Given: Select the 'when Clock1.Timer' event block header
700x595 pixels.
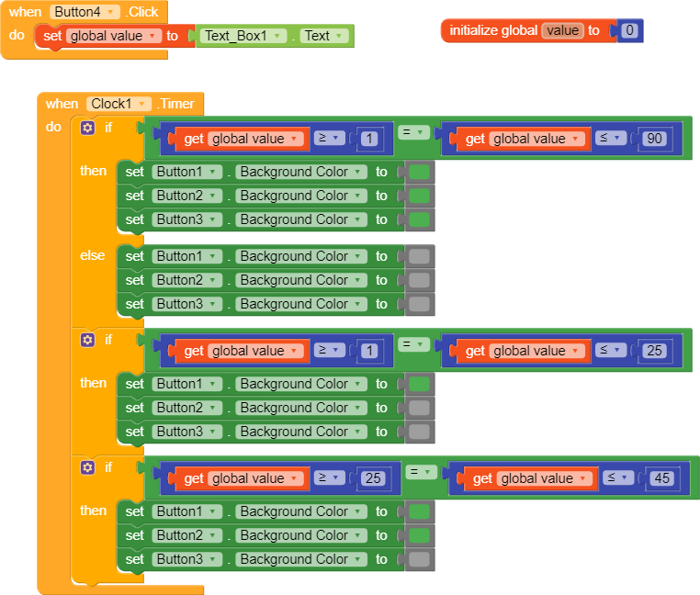Looking at the screenshot, I should 120,104.
